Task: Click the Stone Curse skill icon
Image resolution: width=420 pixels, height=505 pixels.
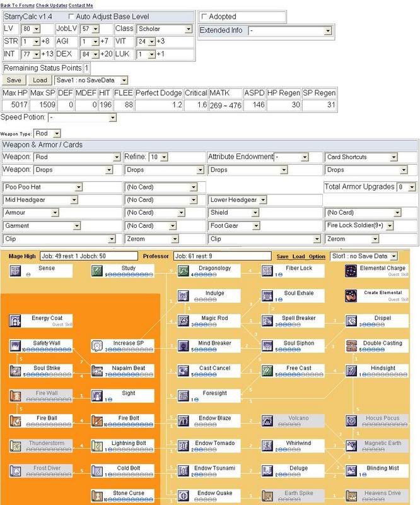Action: pos(98,495)
